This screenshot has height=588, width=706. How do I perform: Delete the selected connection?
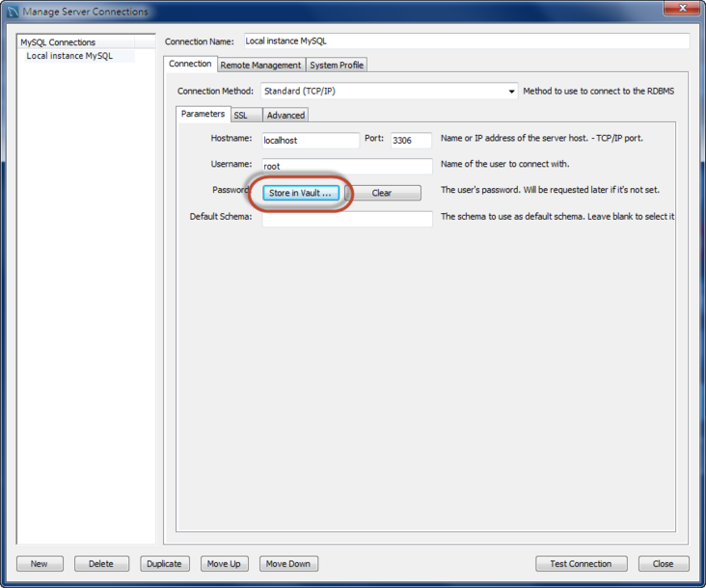101,564
